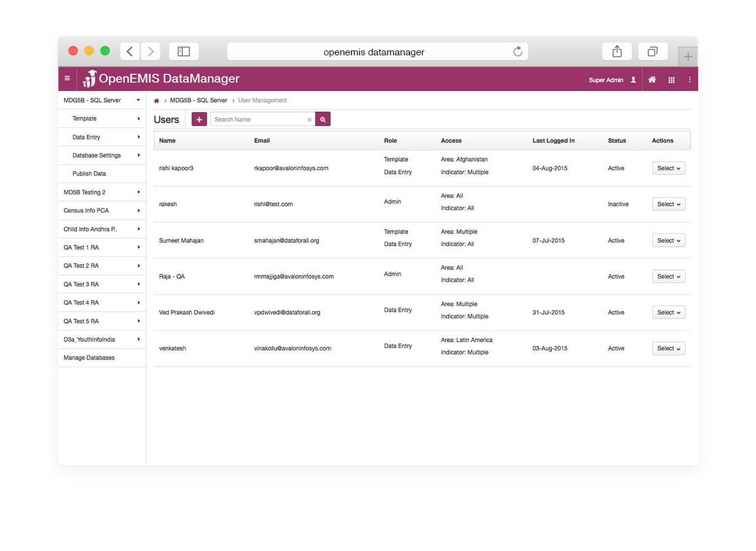756x551 pixels.
Task: Expand the Template submenu
Action: (x=102, y=119)
